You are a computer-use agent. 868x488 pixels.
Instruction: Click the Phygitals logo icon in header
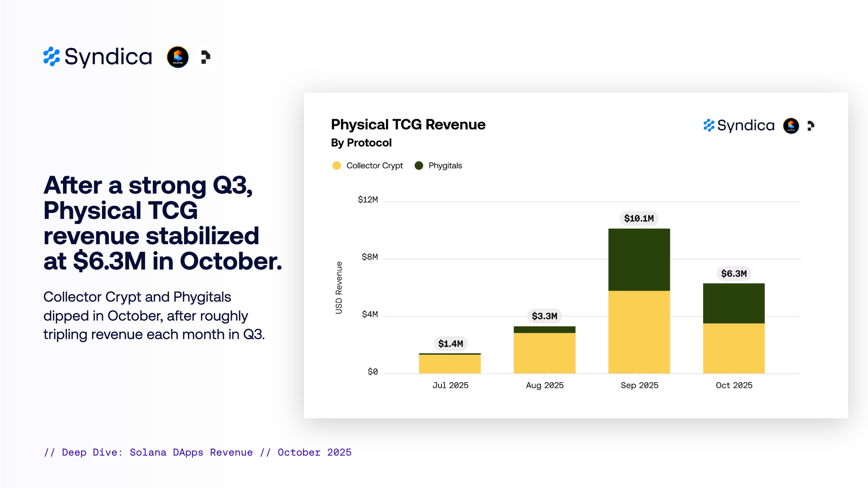coord(205,57)
